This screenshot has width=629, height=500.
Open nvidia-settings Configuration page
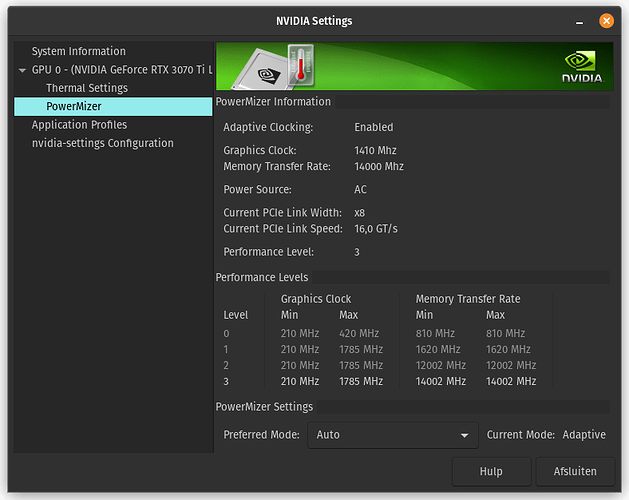pyautogui.click(x=103, y=143)
